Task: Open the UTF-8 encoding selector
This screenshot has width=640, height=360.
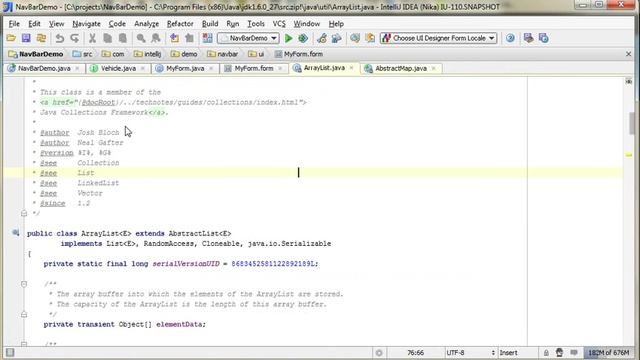Action: coord(470,353)
